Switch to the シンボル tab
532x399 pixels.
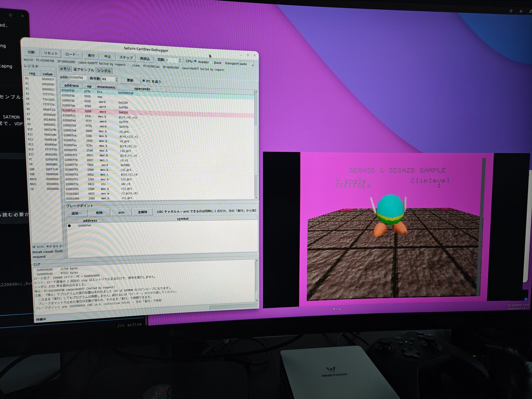click(x=104, y=71)
